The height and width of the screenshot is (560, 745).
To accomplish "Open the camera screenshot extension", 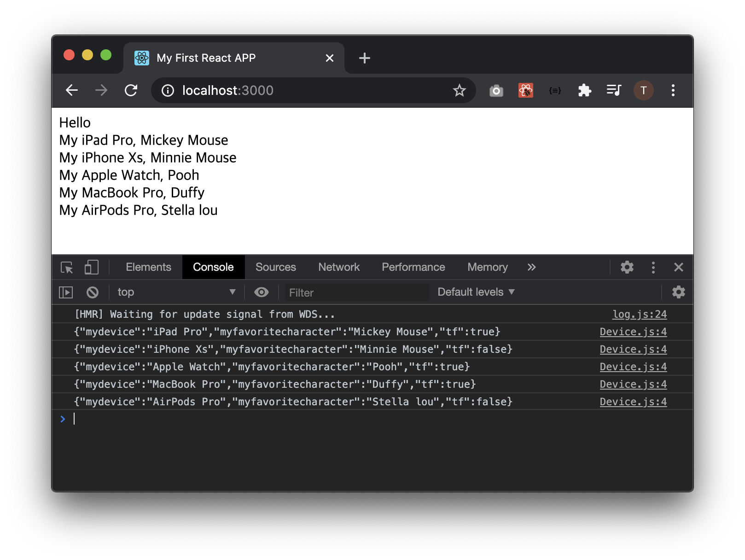I will point(496,90).
